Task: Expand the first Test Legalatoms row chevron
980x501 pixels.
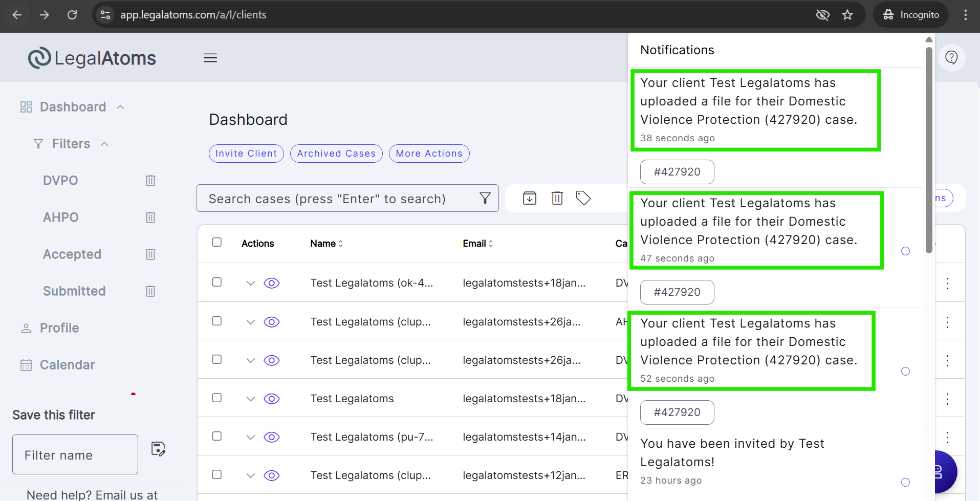Action: (250, 283)
